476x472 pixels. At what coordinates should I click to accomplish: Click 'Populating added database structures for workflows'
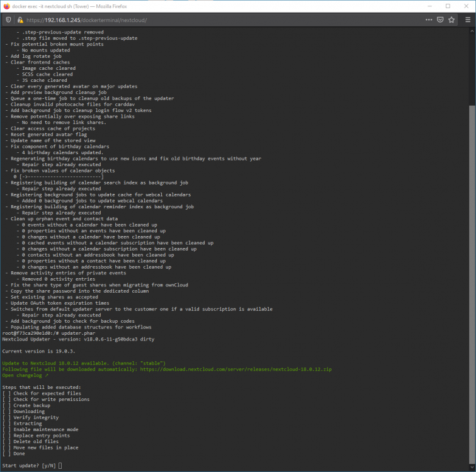click(x=81, y=327)
